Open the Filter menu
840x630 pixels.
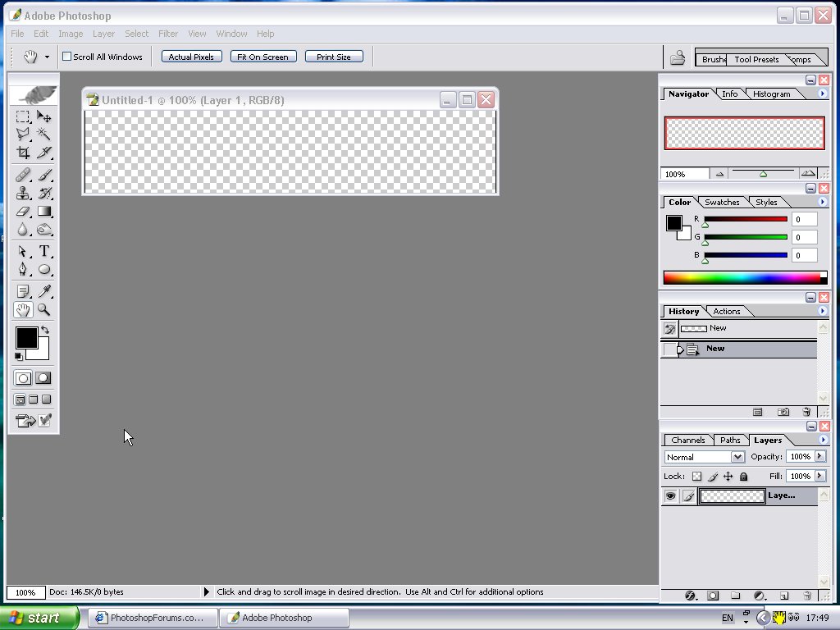[168, 34]
